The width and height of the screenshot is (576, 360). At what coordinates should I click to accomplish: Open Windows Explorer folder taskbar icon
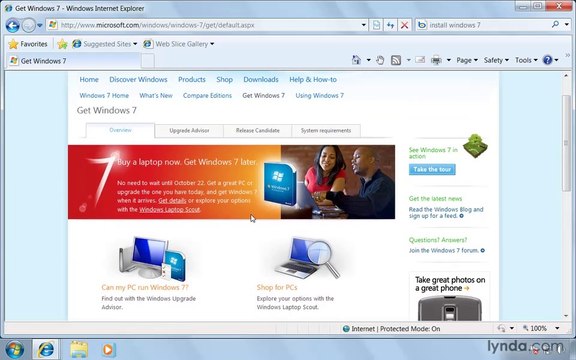(79, 349)
